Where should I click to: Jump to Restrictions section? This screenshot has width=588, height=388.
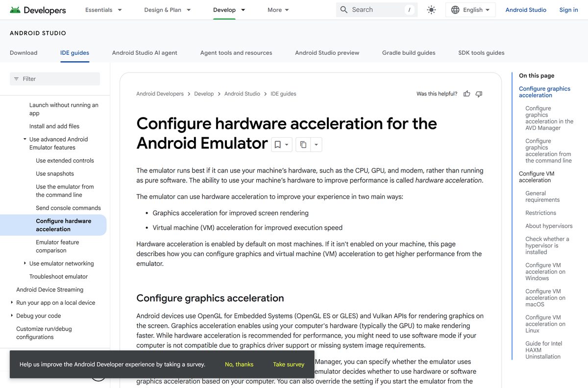tap(541, 213)
